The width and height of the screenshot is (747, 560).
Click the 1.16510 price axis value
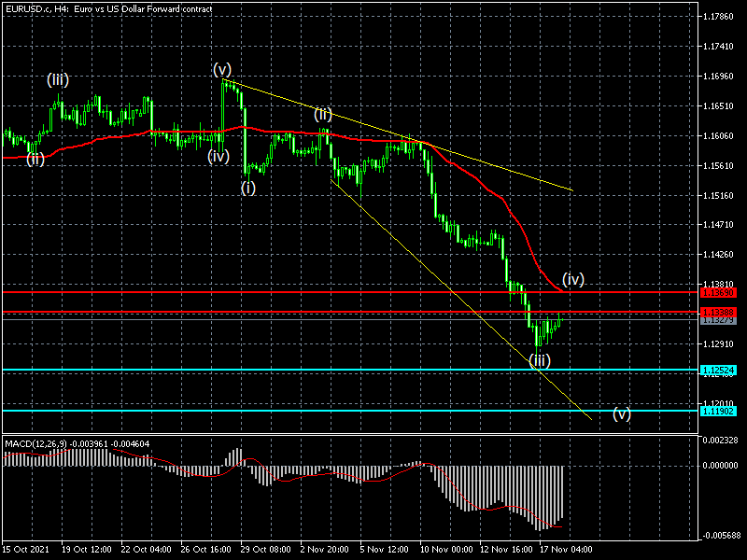(x=718, y=106)
